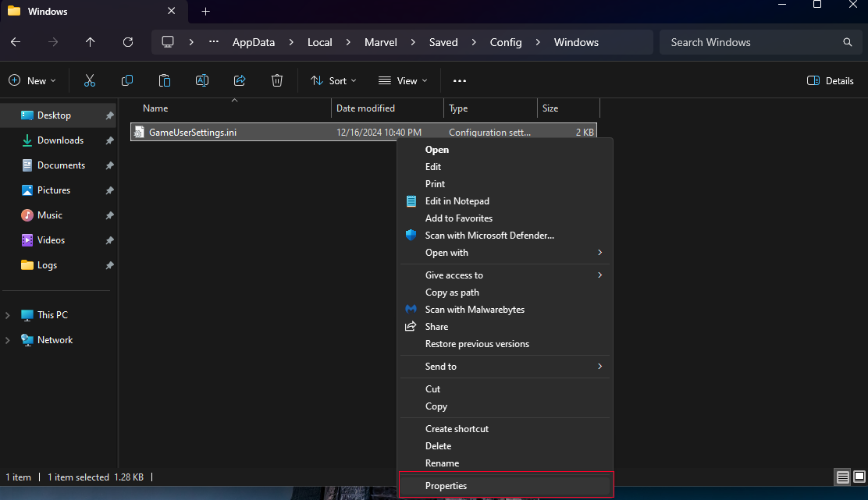868x500 pixels.
Task: Close the Windows tab
Action: 172,11
